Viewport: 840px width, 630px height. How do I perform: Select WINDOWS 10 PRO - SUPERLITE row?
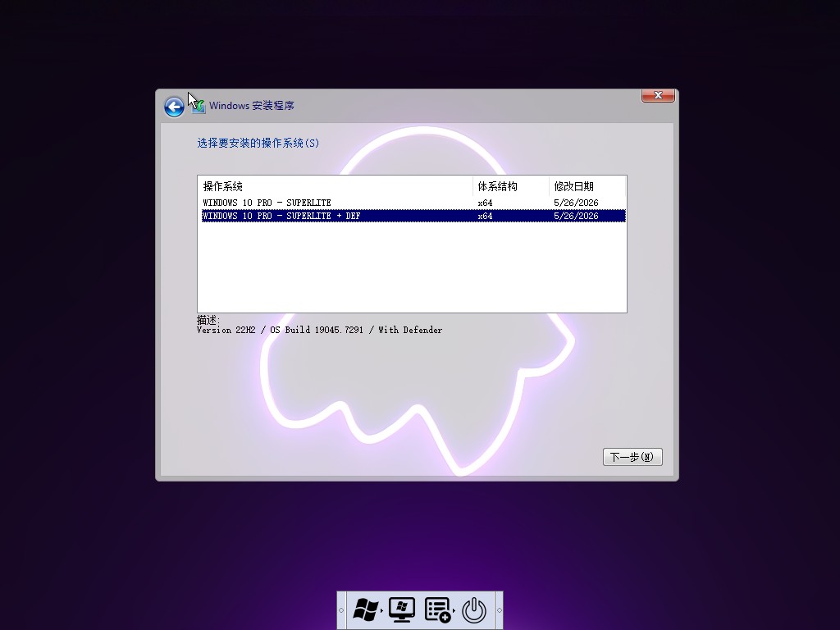(413, 203)
